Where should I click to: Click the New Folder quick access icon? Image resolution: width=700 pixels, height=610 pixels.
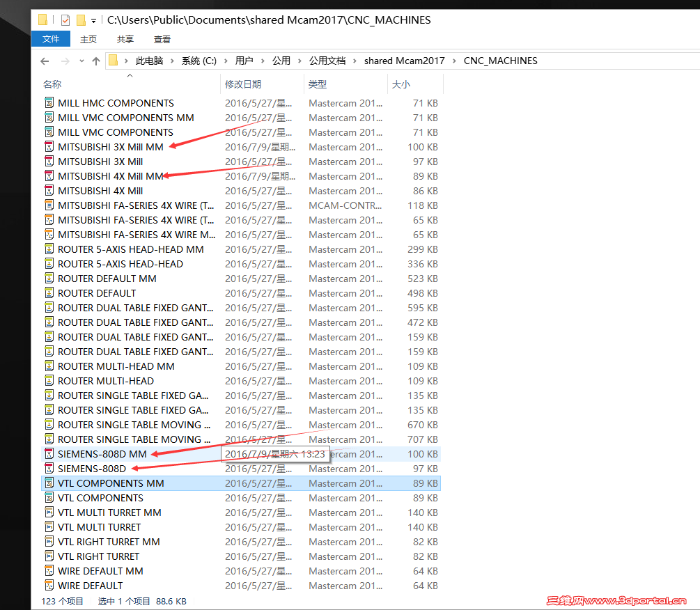click(81, 20)
